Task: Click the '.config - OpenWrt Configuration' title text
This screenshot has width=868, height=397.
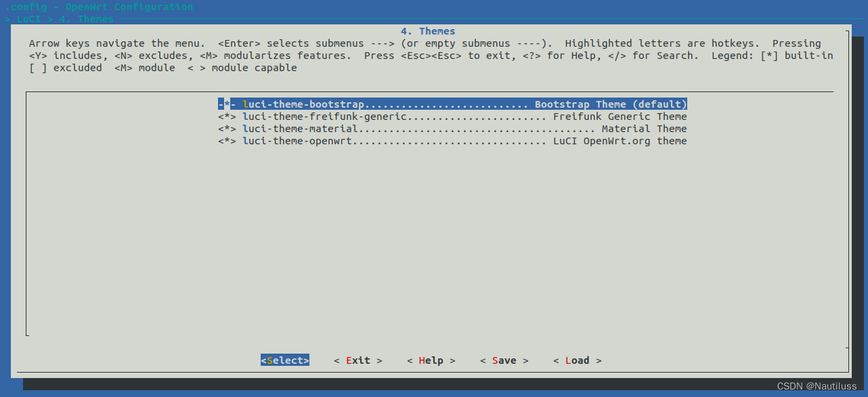Action: [x=99, y=7]
